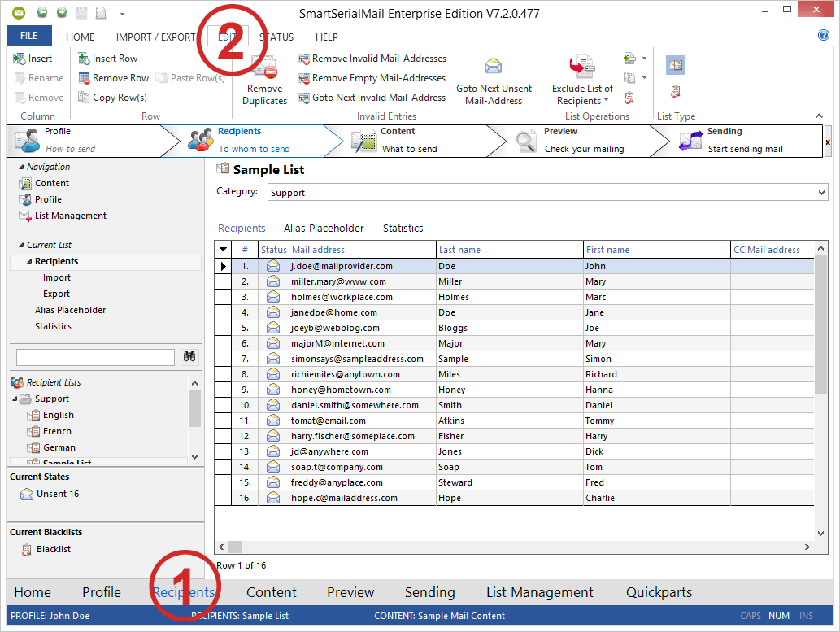840x632 pixels.
Task: Switch to the IMPORT / EXPORT ribbon tab
Action: coord(155,37)
